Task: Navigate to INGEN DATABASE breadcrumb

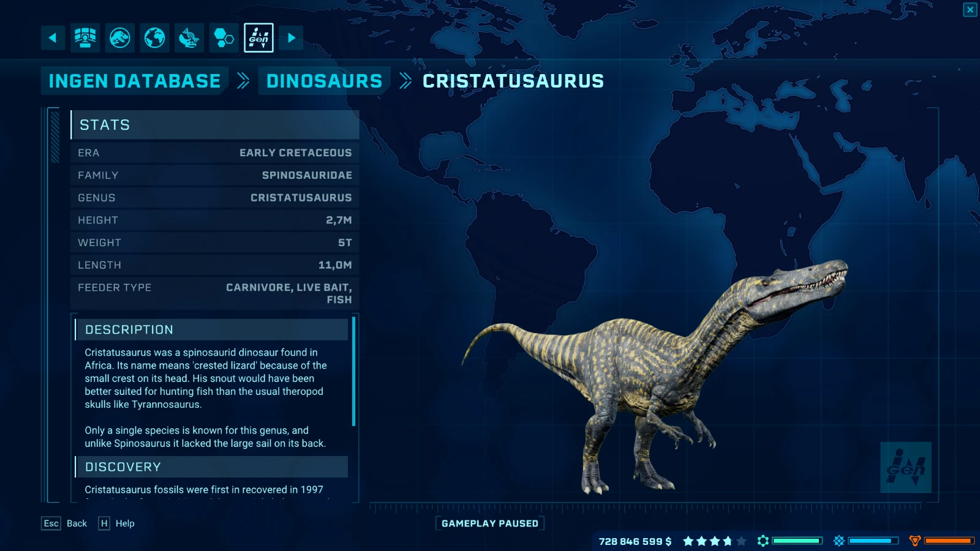Action: pos(135,81)
